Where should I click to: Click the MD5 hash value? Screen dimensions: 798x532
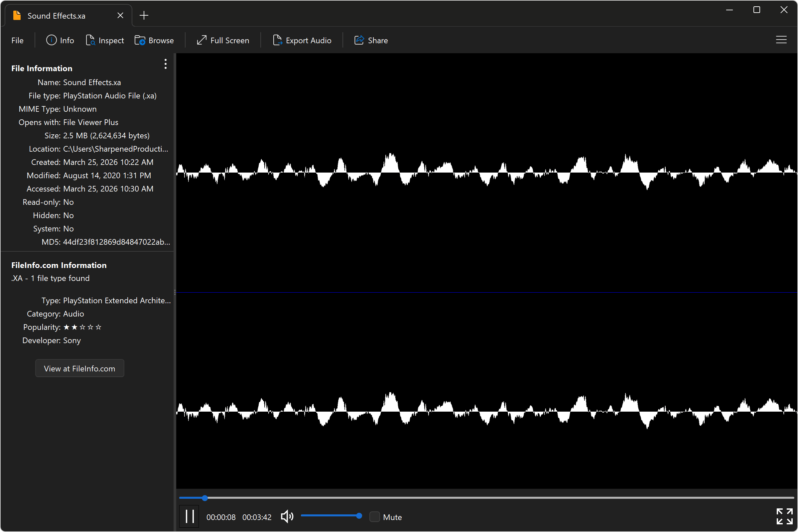tap(117, 242)
